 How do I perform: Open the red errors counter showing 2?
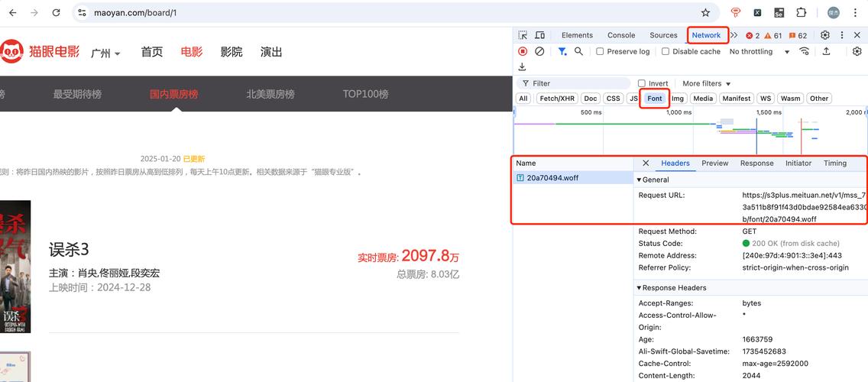pyautogui.click(x=753, y=35)
